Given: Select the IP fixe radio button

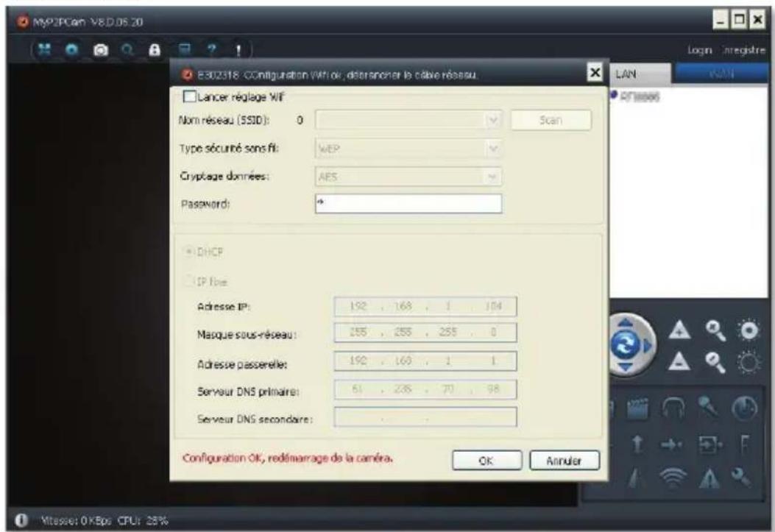Looking at the screenshot, I should [188, 282].
